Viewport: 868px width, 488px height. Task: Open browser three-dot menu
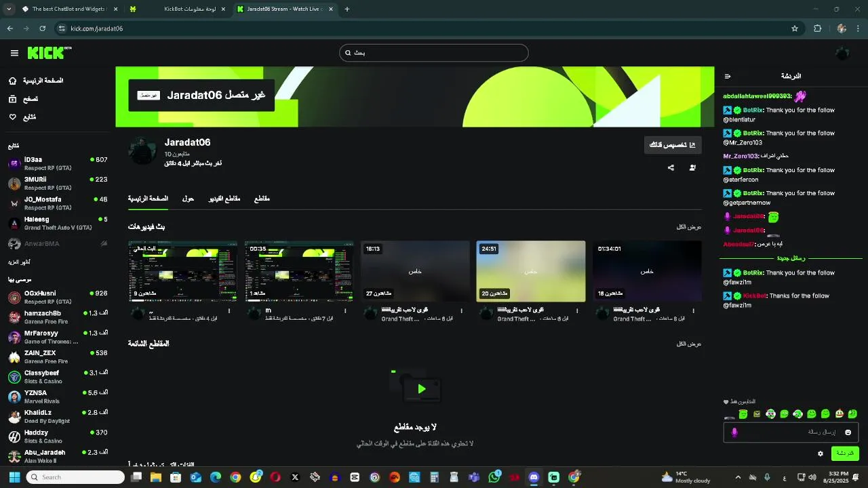859,28
